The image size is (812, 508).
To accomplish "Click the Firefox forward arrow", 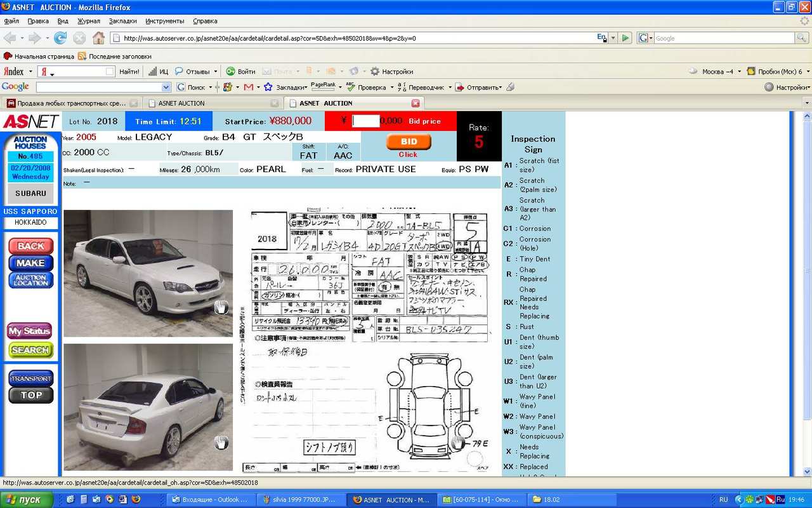I will [34, 38].
